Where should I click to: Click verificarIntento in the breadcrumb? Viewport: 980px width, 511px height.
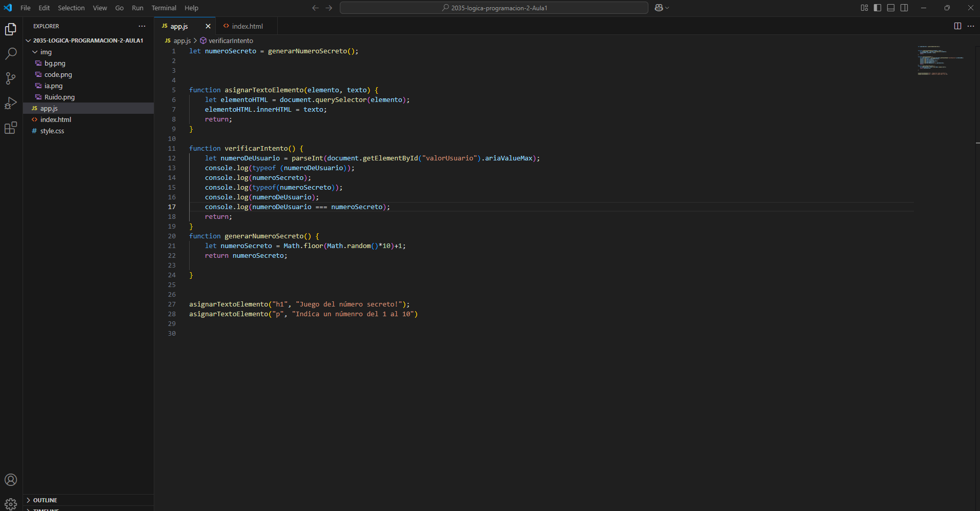(x=231, y=40)
